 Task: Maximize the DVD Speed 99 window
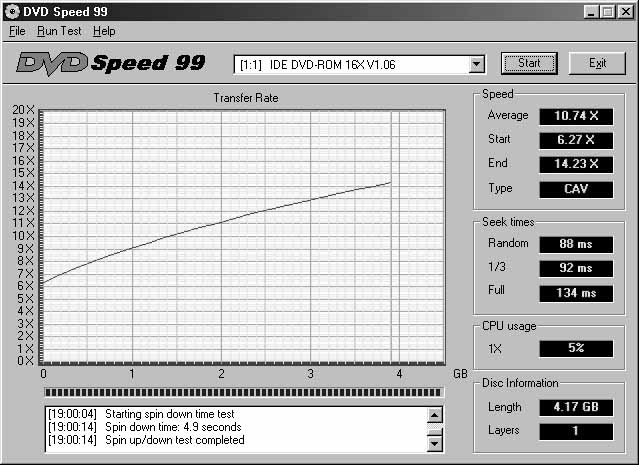click(609, 11)
